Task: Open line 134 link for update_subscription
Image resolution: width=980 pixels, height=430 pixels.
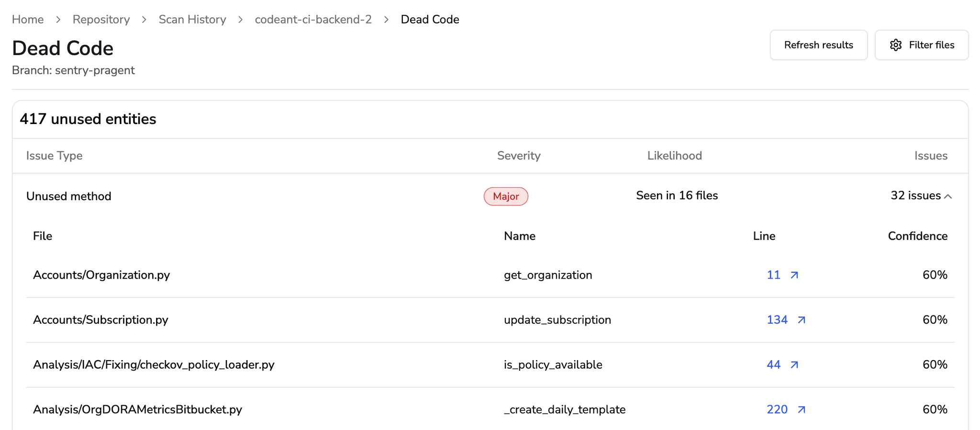Action: [x=777, y=320]
